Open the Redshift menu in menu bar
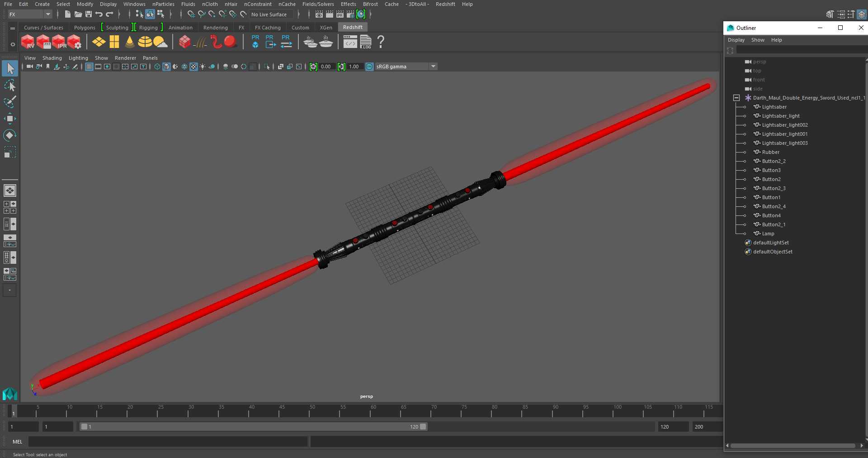 click(445, 4)
